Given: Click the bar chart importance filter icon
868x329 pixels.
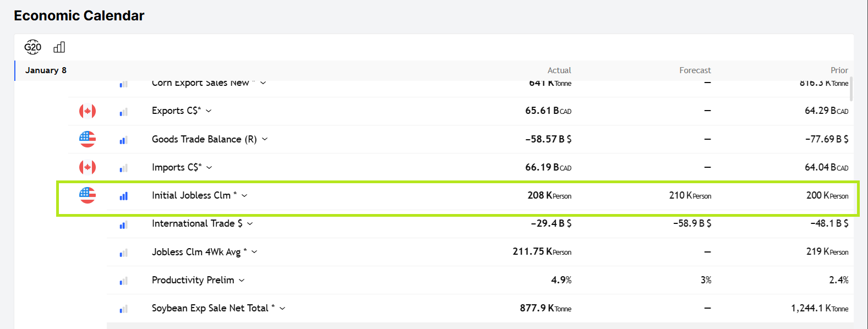Looking at the screenshot, I should tap(59, 47).
